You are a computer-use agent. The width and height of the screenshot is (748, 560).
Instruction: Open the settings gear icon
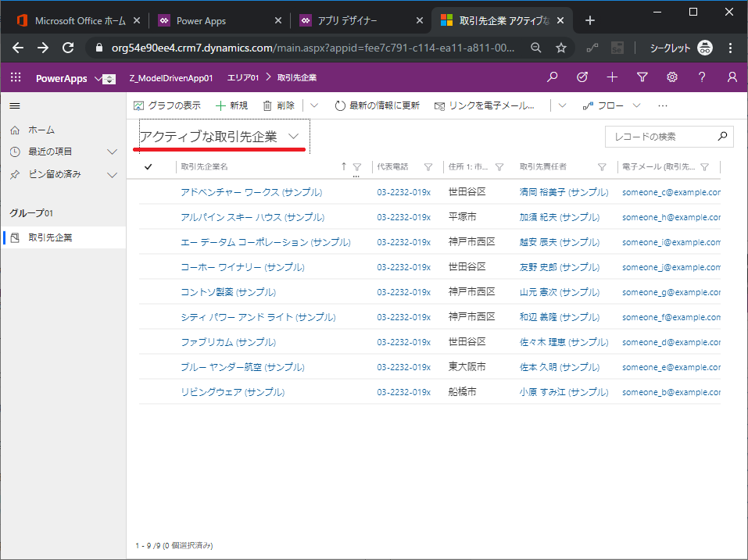[x=672, y=77]
